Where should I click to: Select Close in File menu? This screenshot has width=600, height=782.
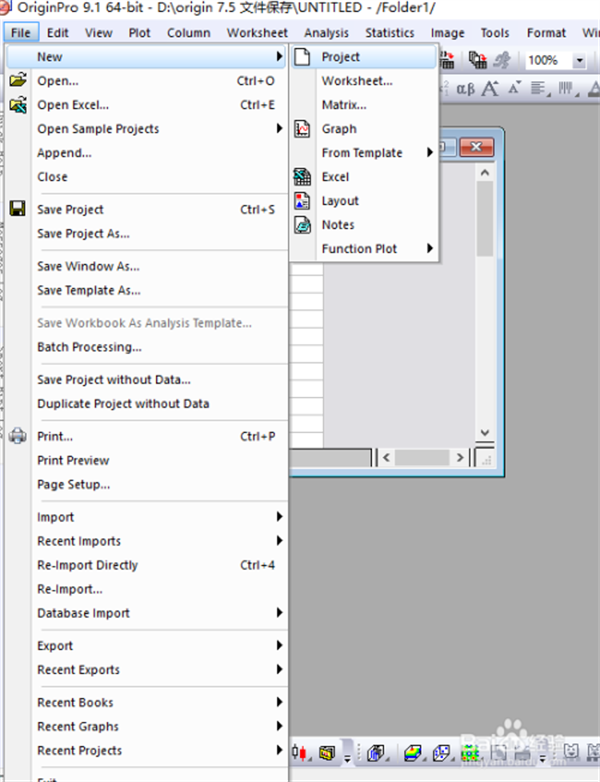click(147, 177)
